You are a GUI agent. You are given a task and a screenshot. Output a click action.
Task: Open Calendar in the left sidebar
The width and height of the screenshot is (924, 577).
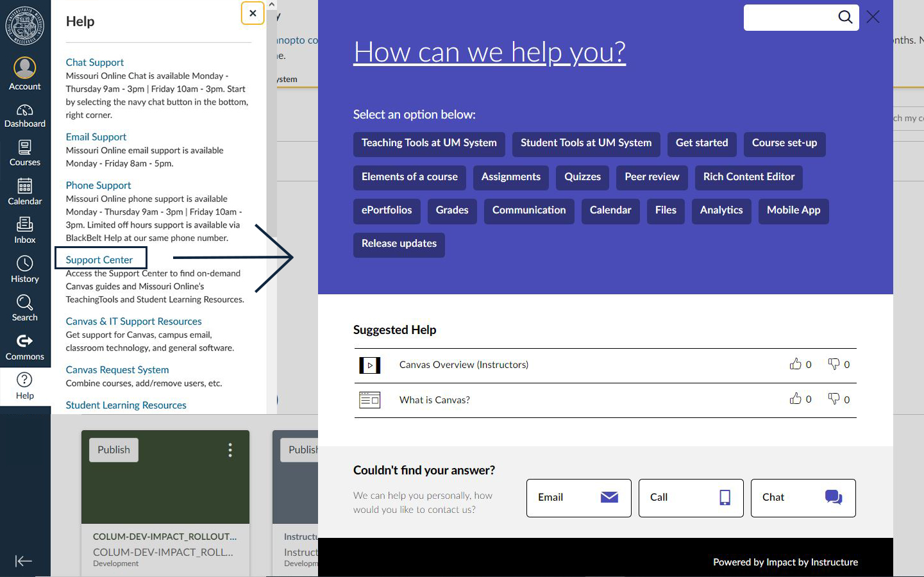[25, 192]
